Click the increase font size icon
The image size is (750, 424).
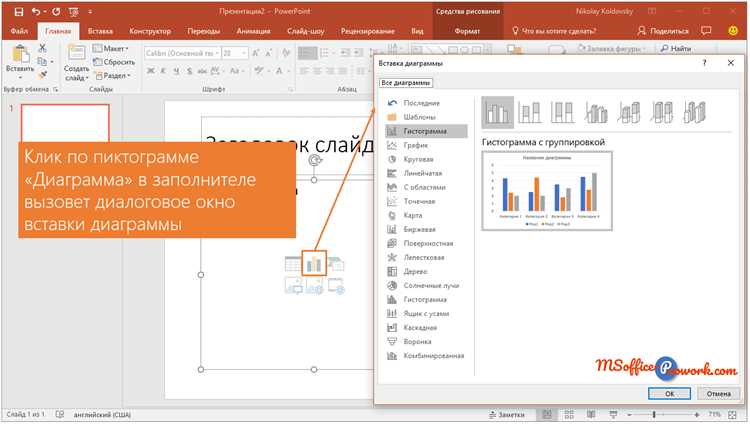click(256, 53)
